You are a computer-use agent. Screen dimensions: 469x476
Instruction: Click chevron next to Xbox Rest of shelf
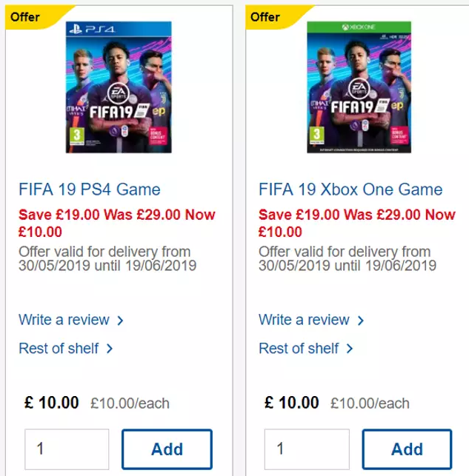(x=350, y=349)
